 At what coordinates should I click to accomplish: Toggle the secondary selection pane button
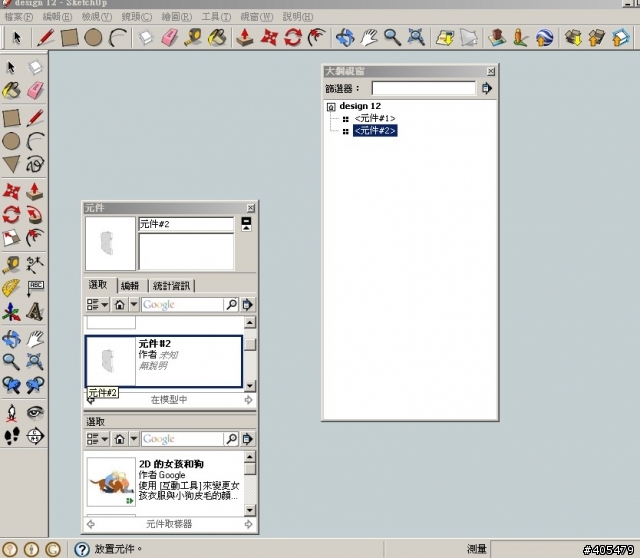246,224
